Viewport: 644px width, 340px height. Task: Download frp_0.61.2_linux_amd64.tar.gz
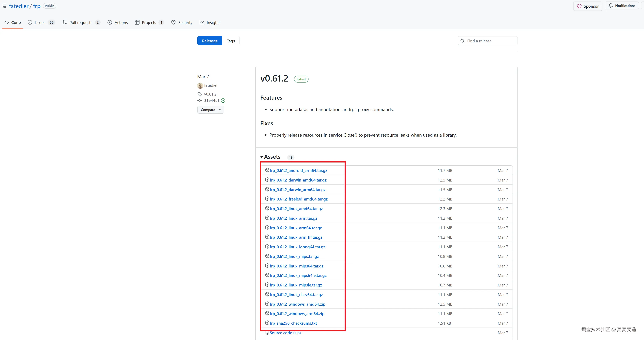tap(296, 209)
